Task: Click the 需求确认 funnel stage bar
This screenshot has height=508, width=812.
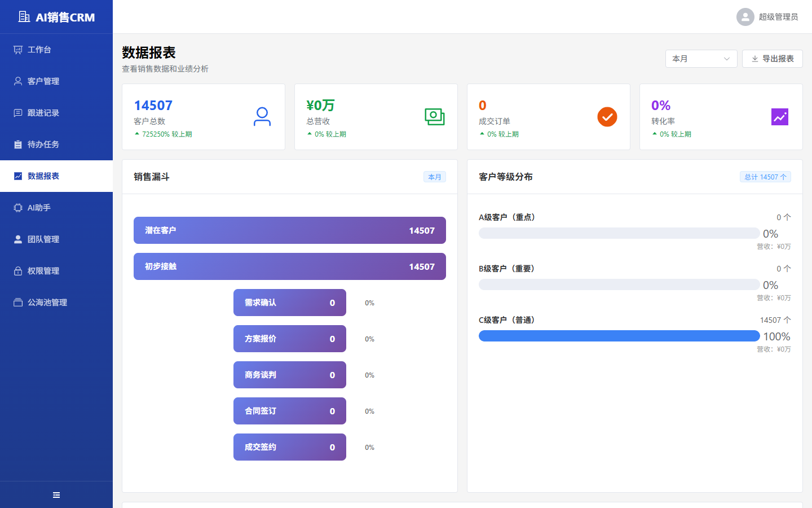Action: click(290, 303)
